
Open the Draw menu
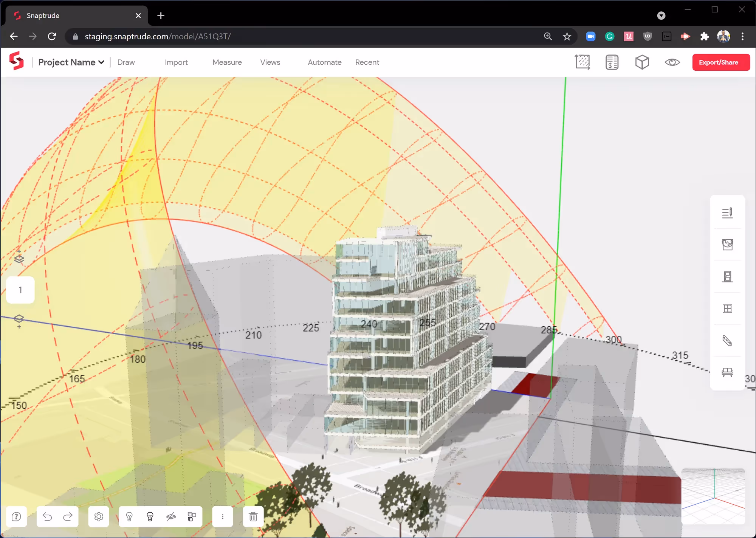pos(126,62)
